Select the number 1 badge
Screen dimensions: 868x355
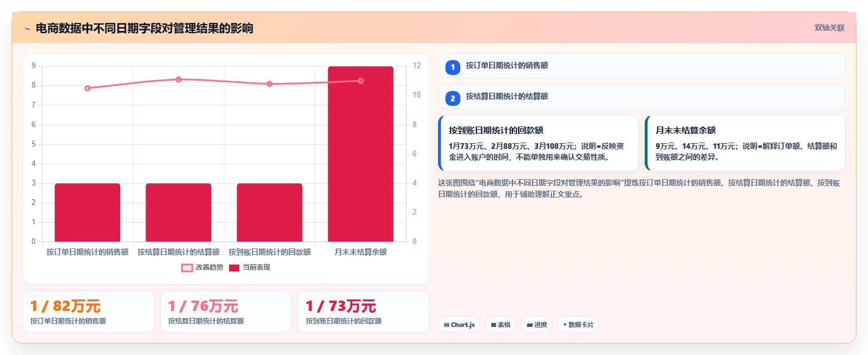[x=453, y=67]
